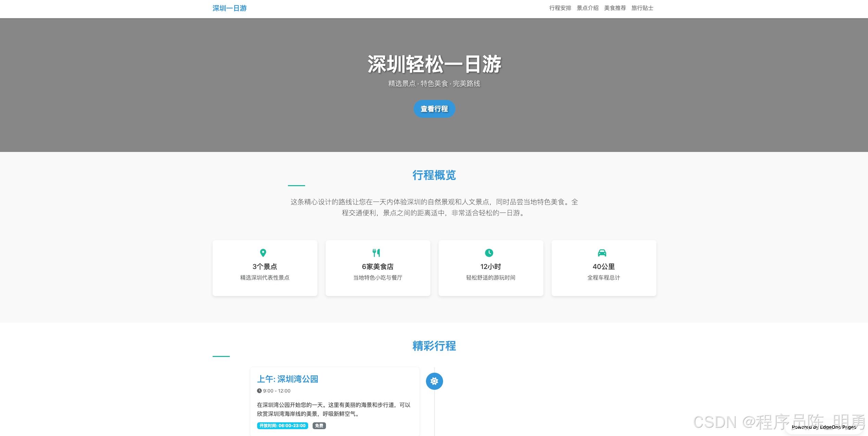The width and height of the screenshot is (868, 436).
Task: Click the 查看行程 button
Action: 434,109
